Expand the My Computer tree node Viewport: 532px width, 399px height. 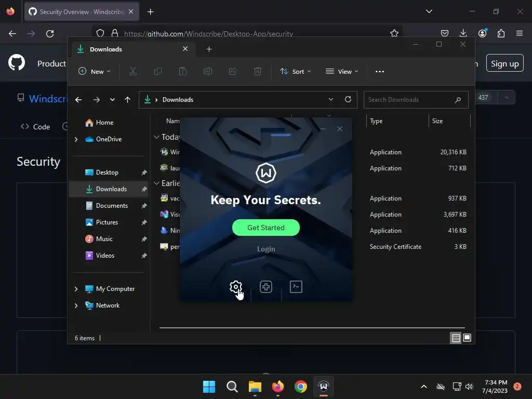(x=76, y=289)
